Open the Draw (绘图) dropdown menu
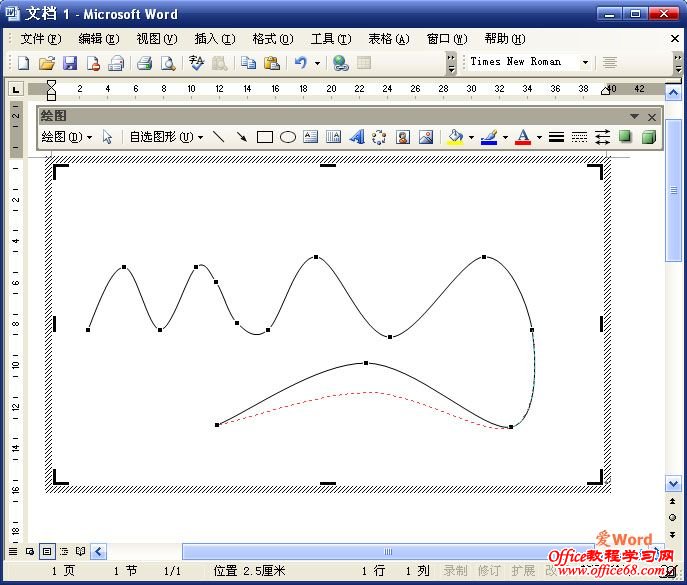 tap(67, 137)
